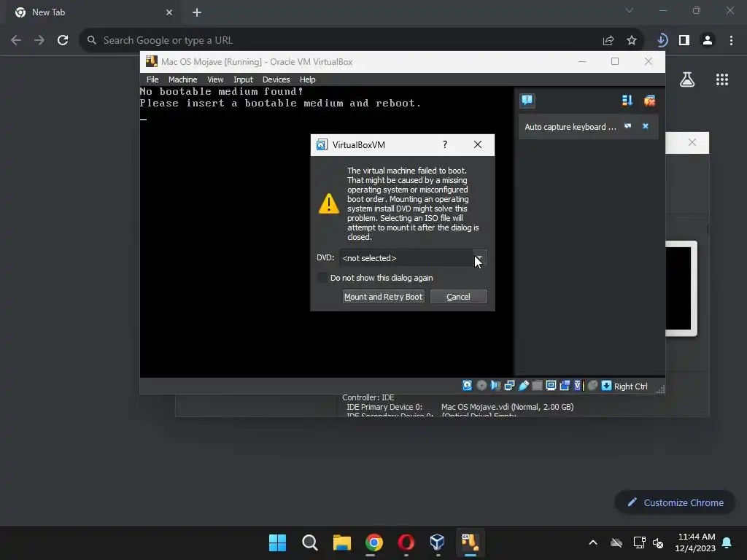Open the Windows Start menu

[277, 542]
